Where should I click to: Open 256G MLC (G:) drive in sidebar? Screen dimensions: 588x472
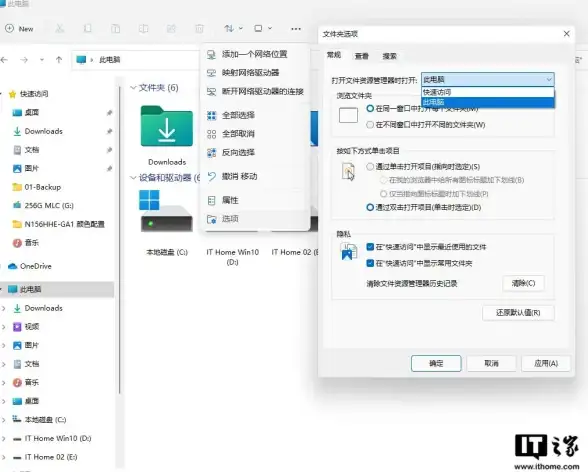click(43, 205)
